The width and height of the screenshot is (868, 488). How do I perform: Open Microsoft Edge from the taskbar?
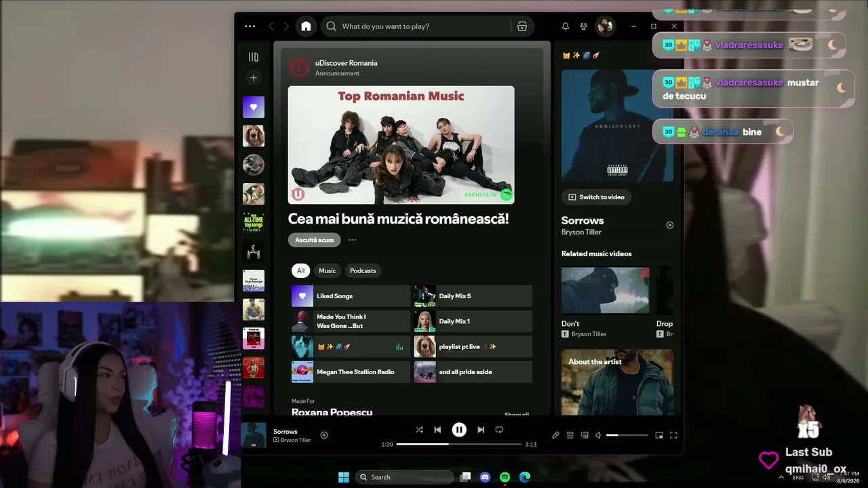click(524, 477)
